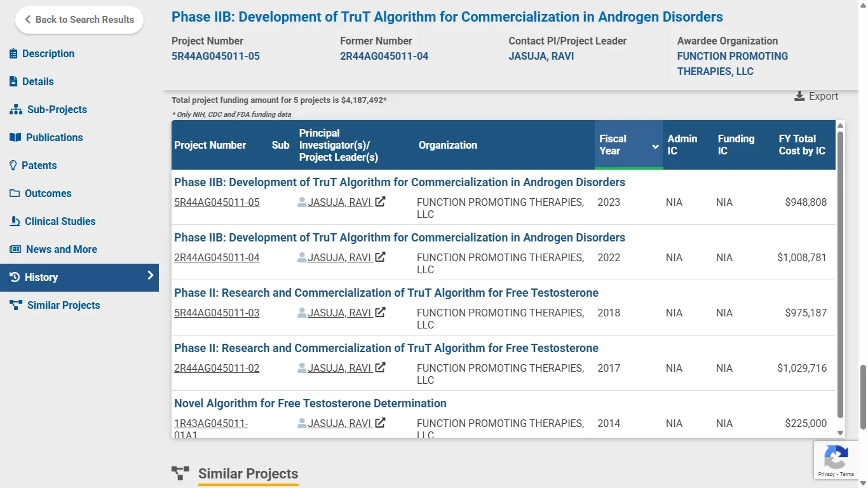Open external link icon for 2023 project PI

coord(380,202)
